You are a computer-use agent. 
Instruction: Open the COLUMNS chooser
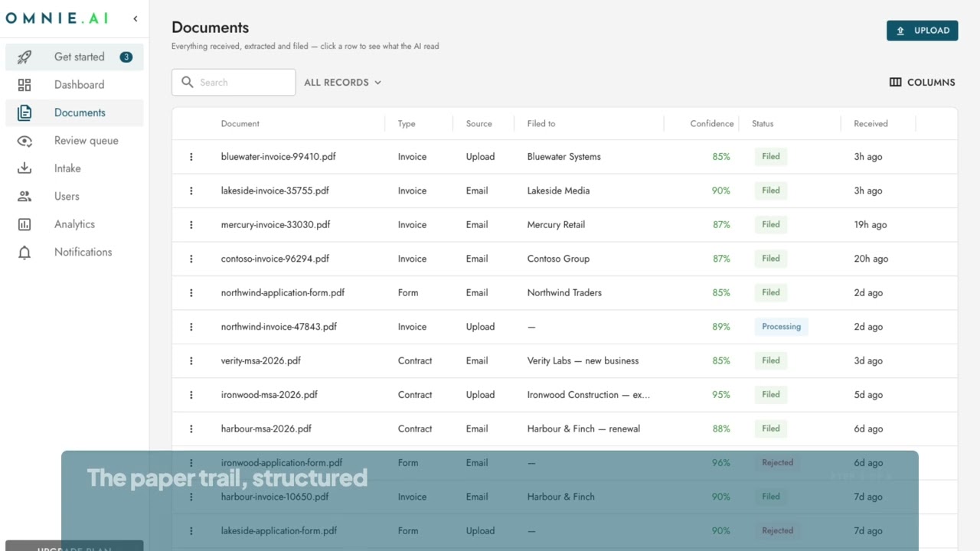[x=922, y=83]
